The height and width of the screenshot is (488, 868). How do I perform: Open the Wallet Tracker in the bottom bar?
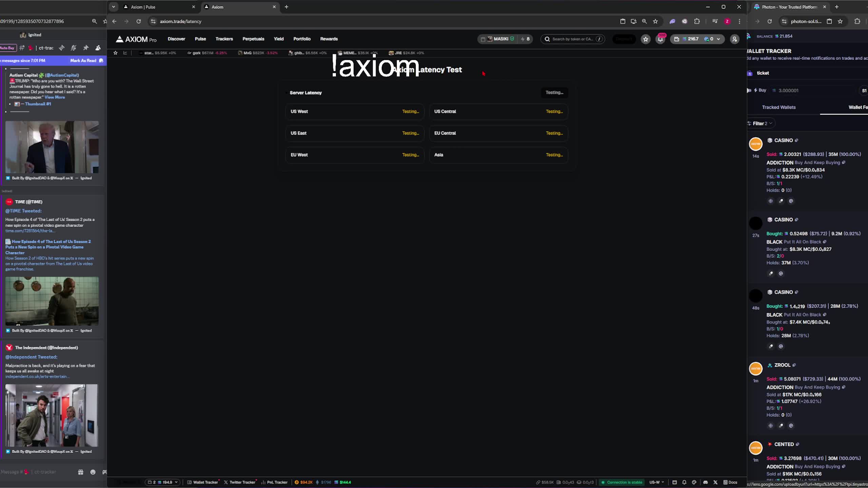[x=203, y=482]
